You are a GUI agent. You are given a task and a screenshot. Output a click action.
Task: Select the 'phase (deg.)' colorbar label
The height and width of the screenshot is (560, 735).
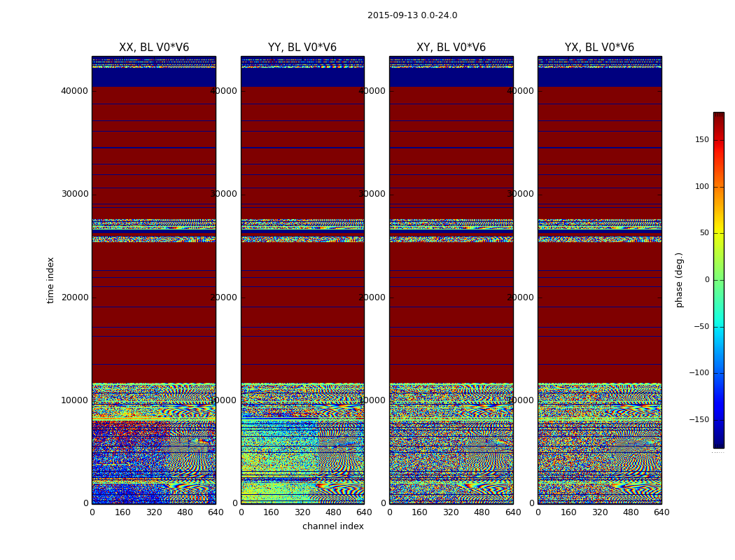679,280
